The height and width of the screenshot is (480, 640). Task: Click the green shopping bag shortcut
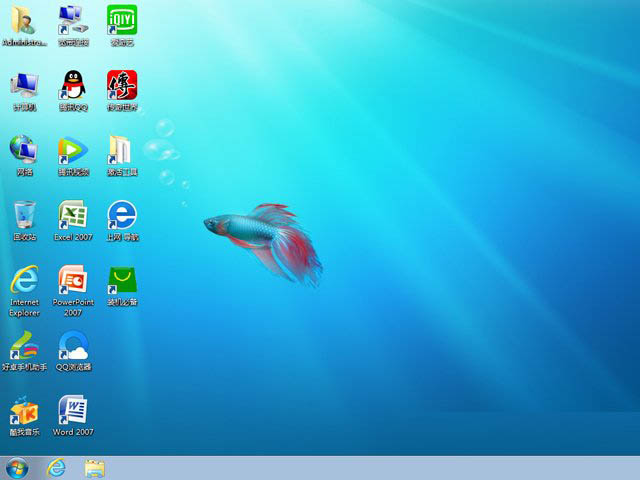pyautogui.click(x=121, y=280)
